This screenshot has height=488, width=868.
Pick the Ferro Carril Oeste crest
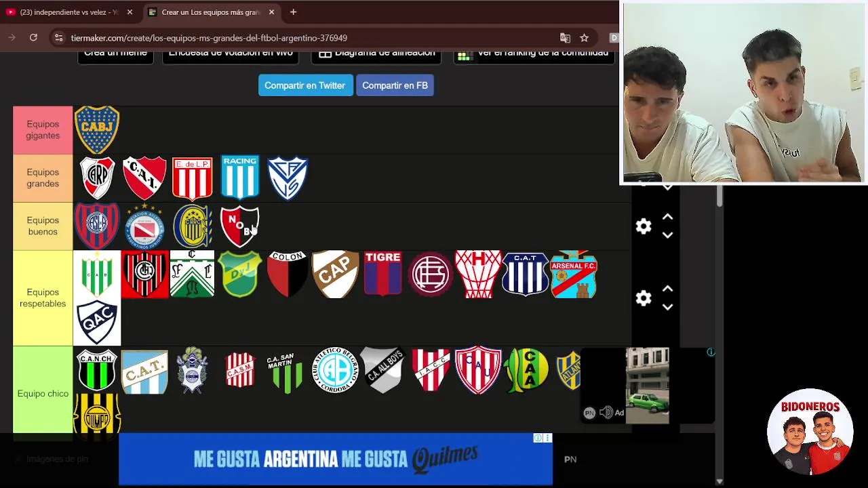coord(193,274)
